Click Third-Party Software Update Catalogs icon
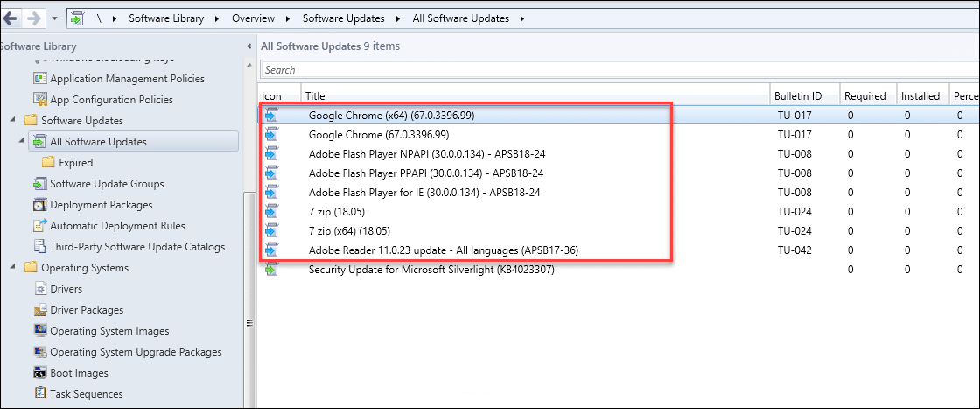Screen dimensions: 980x409 coord(40,246)
